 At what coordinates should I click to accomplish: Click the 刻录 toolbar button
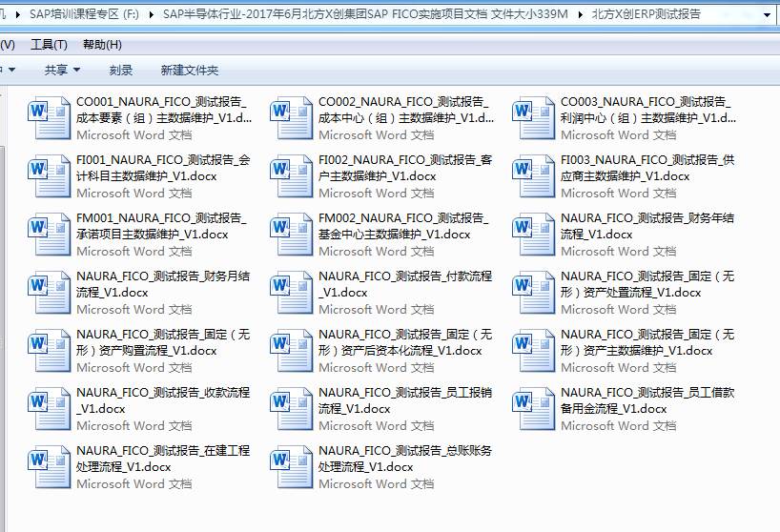121,71
